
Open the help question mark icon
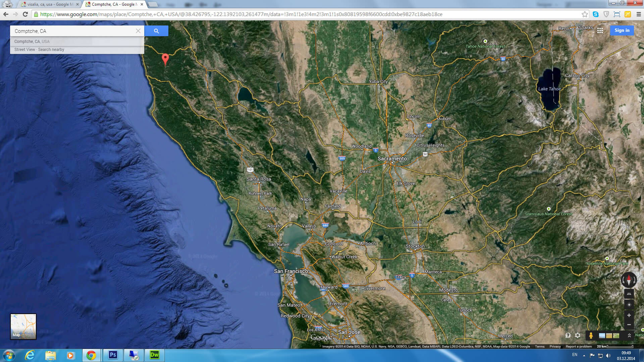click(568, 335)
